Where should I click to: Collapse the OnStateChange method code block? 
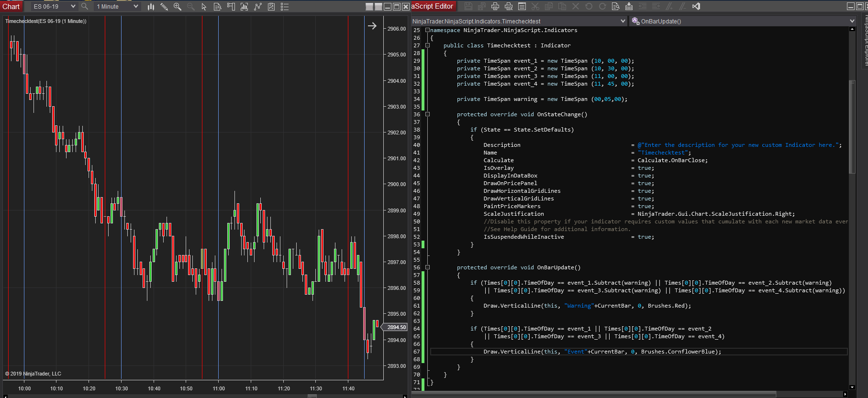click(x=428, y=114)
